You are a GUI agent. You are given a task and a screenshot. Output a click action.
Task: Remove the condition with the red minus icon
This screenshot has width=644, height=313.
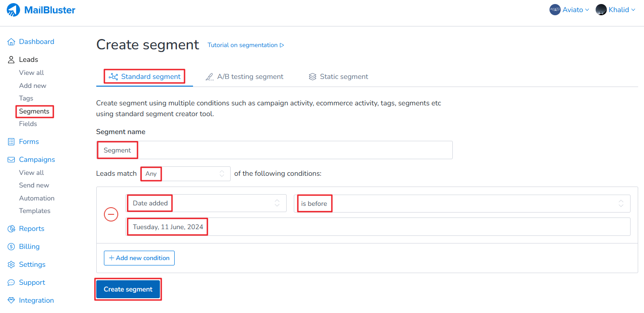pos(111,215)
